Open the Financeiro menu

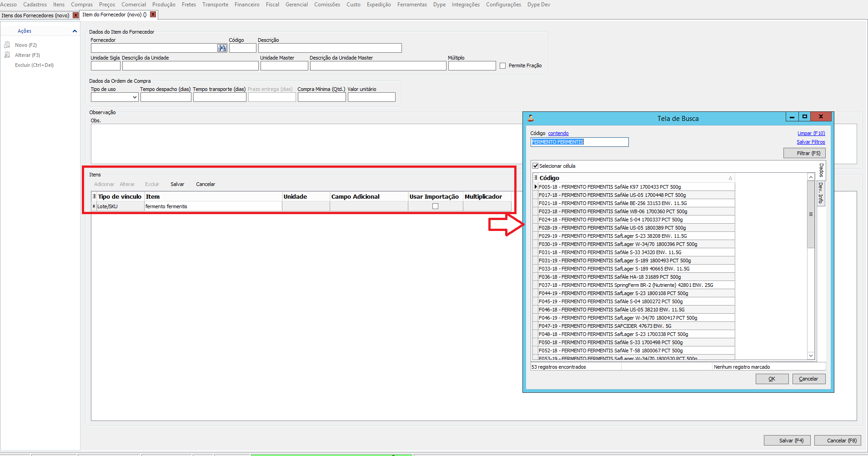tap(247, 5)
